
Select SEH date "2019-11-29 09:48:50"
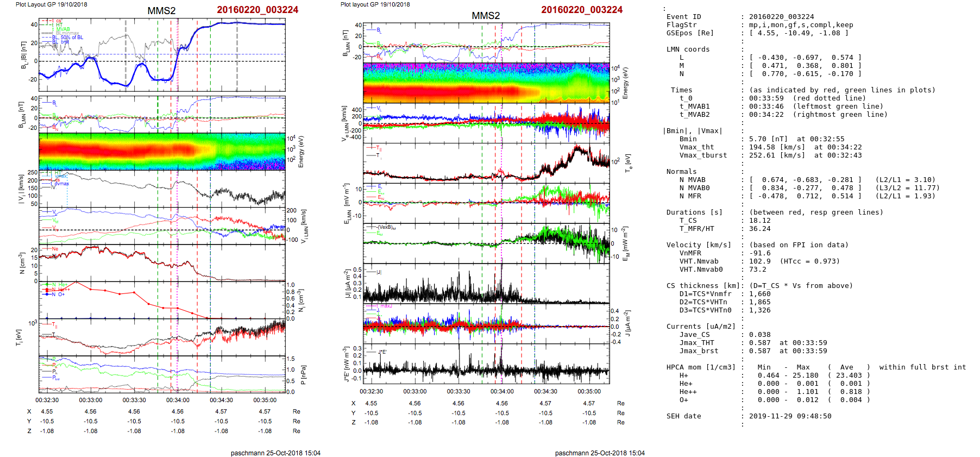point(790,416)
